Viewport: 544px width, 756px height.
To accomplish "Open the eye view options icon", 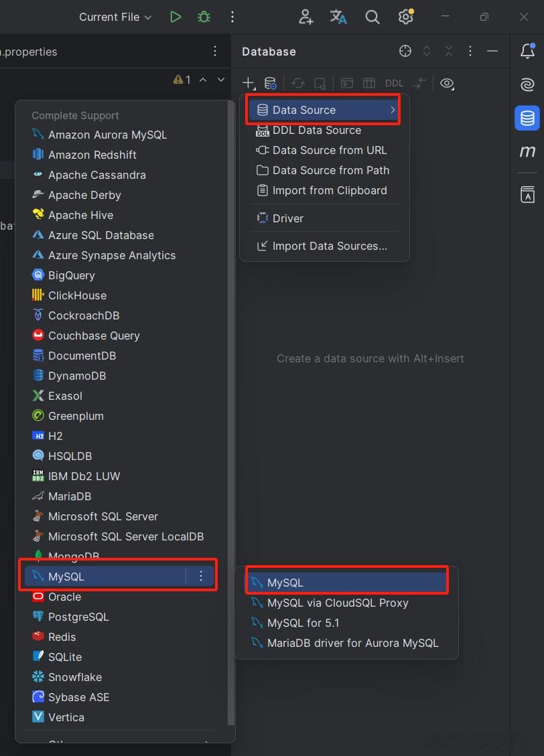I will (447, 84).
